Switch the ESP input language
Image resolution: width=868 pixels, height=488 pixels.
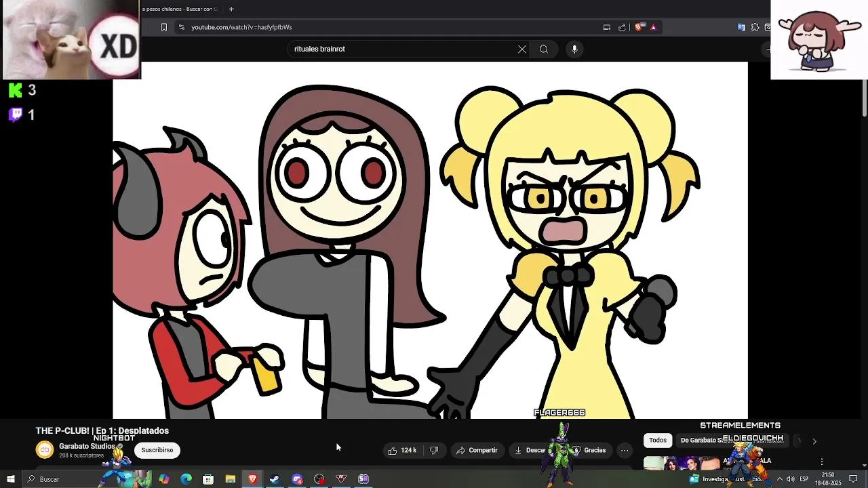pyautogui.click(x=804, y=479)
